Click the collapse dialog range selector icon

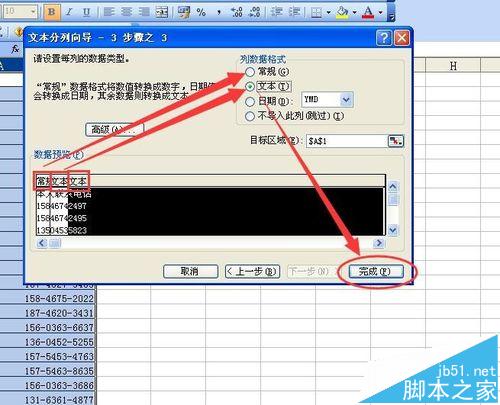[x=396, y=141]
